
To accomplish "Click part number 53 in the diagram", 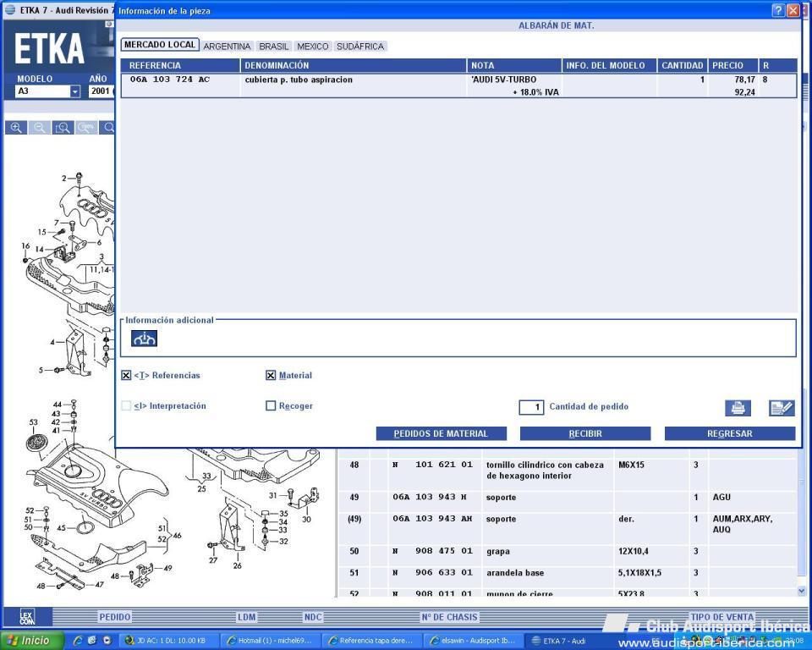I will [34, 422].
